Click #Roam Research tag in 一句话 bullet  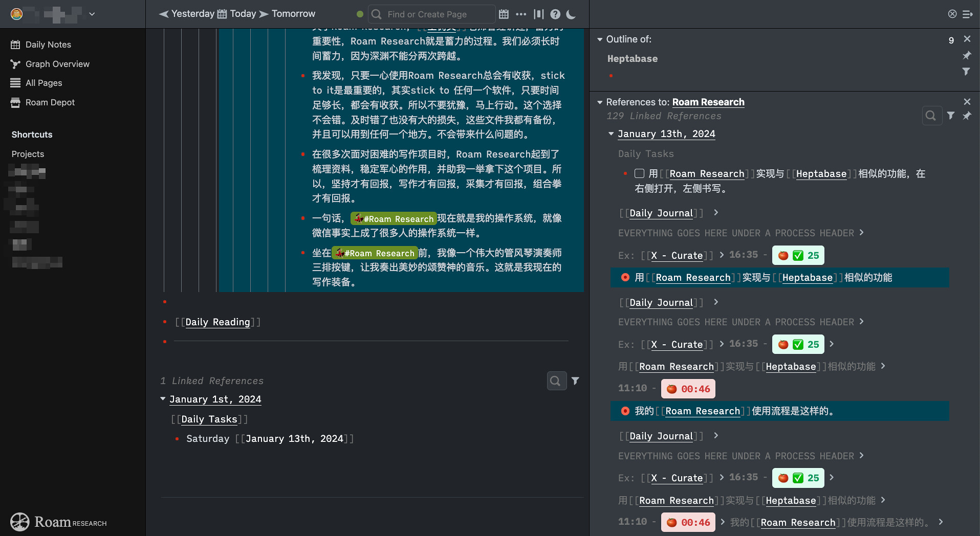point(394,219)
